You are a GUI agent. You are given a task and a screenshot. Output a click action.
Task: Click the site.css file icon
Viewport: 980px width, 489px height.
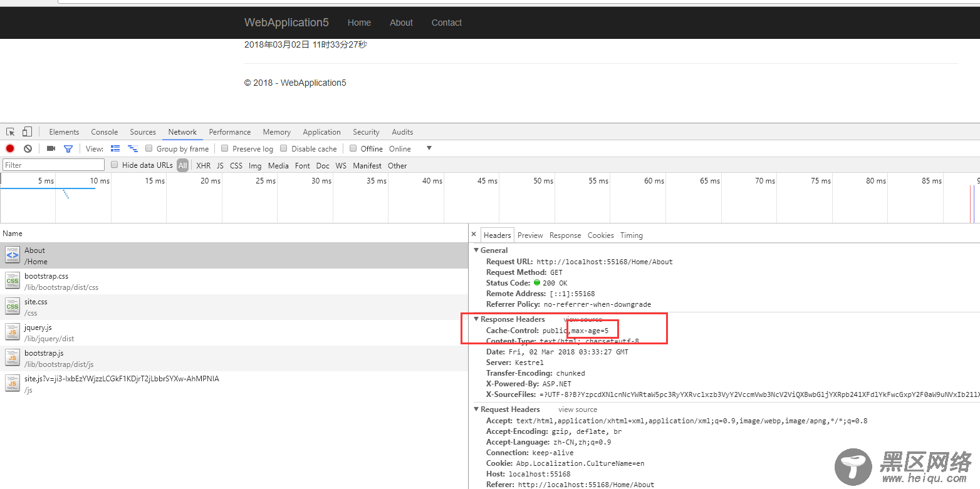pyautogui.click(x=13, y=306)
